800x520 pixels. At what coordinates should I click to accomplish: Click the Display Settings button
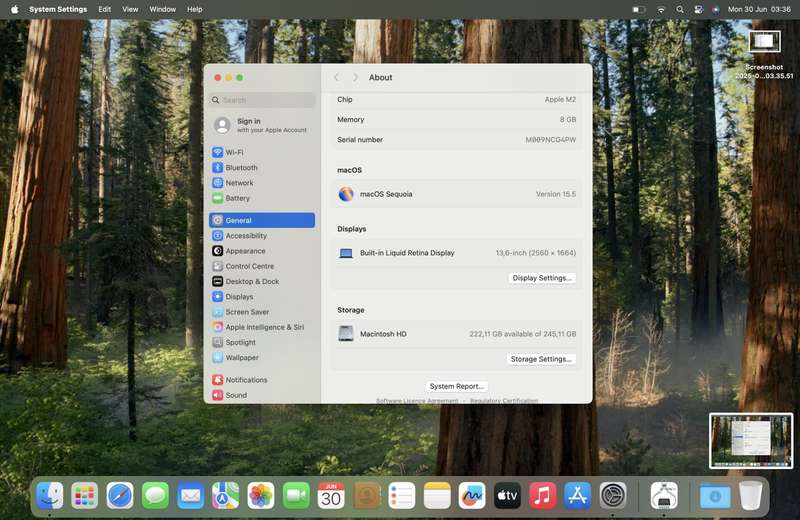(x=542, y=278)
